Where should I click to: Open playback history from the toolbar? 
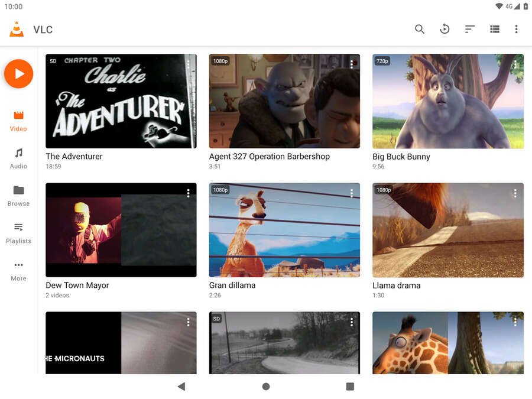click(445, 28)
